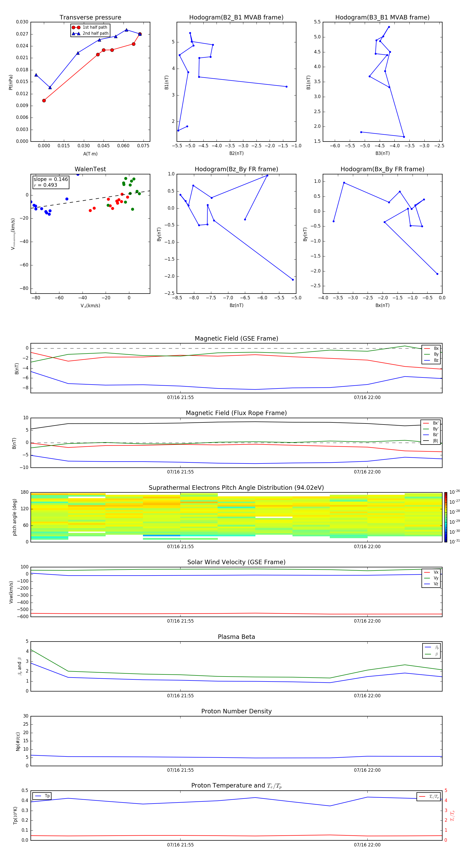473x868 pixels.
Task: Click the 'Magnetic Field (GSE Frame)' title
Action: click(x=236, y=339)
